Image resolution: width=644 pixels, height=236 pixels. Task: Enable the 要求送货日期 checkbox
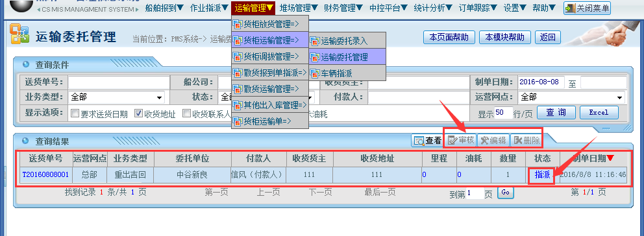pyautogui.click(x=75, y=113)
